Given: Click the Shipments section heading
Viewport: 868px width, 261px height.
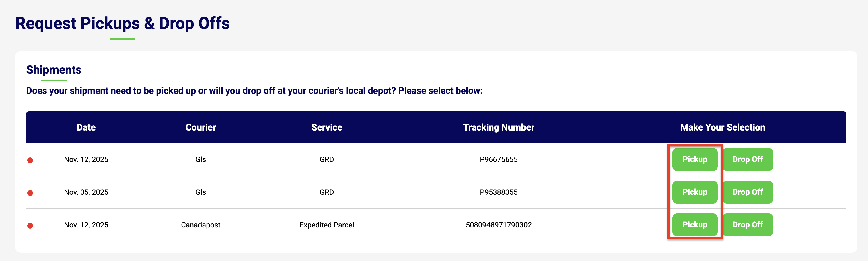Looking at the screenshot, I should (x=54, y=70).
